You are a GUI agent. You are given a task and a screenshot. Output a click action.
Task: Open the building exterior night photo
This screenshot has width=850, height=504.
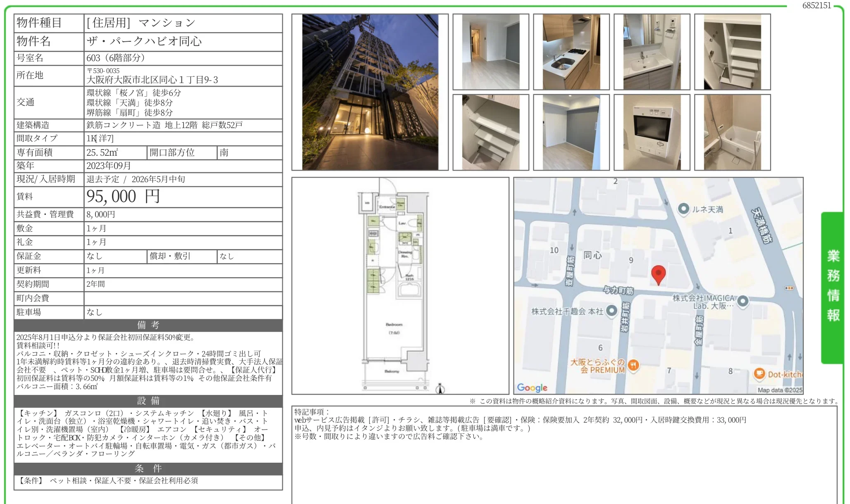[x=370, y=92]
